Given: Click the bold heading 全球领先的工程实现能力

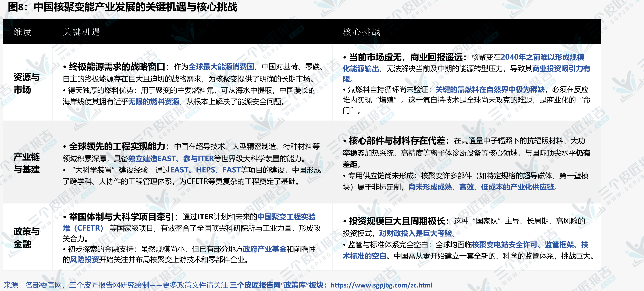Looking at the screenshot, I should tap(117, 147).
